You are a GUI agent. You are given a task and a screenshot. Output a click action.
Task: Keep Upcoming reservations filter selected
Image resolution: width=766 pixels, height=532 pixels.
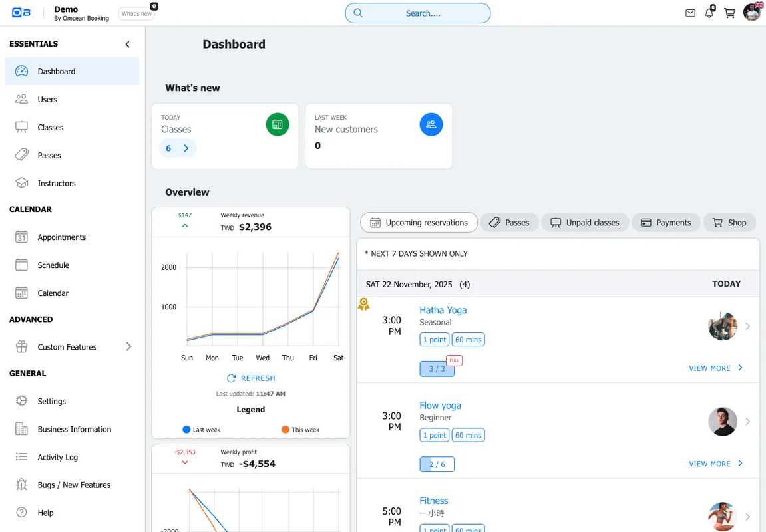point(419,222)
